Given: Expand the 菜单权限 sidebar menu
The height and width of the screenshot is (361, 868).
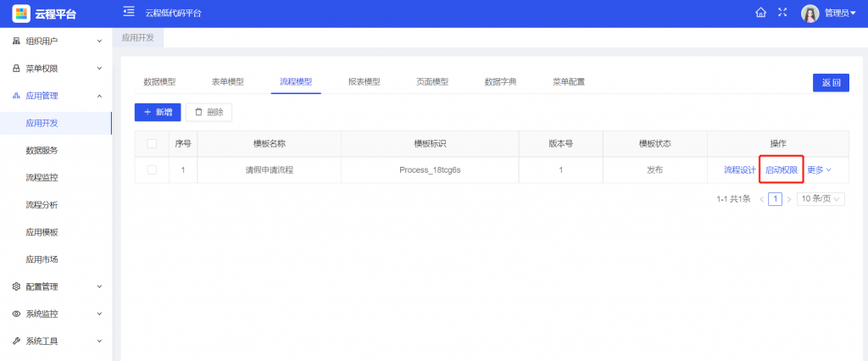Looking at the screenshot, I should (56, 68).
